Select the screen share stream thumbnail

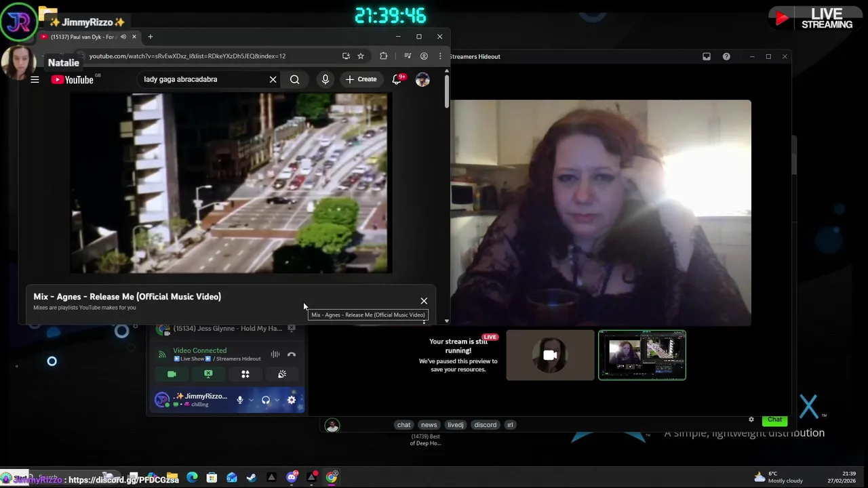pyautogui.click(x=642, y=355)
